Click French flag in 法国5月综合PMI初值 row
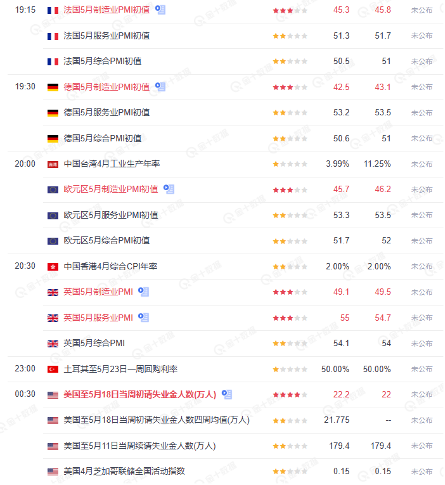 [53, 61]
